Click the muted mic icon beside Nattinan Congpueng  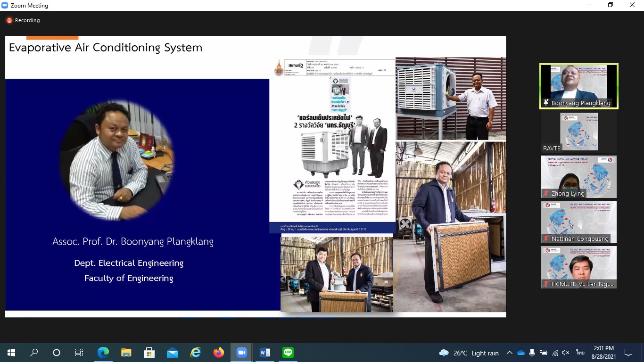point(546,239)
